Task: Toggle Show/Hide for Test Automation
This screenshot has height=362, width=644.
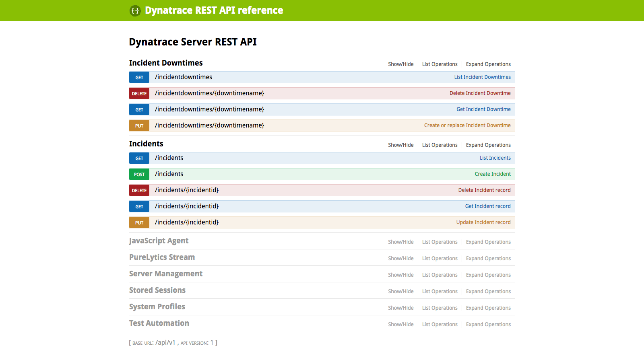Action: point(400,325)
